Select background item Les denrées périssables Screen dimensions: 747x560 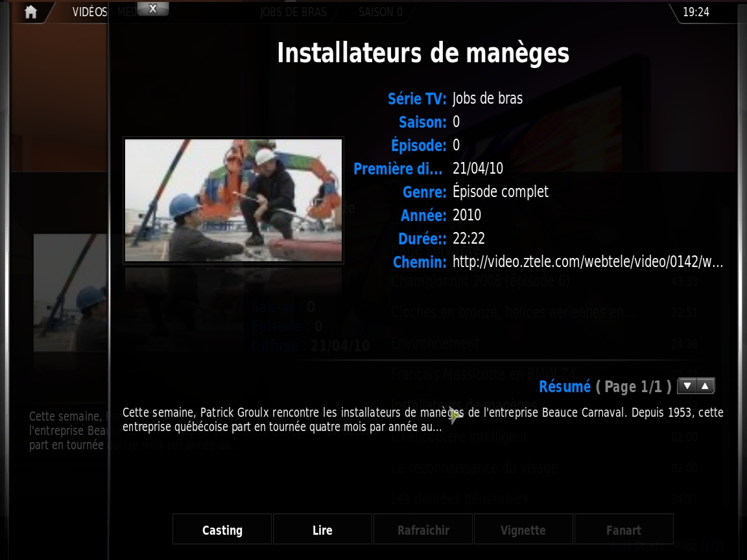pyautogui.click(x=460, y=499)
